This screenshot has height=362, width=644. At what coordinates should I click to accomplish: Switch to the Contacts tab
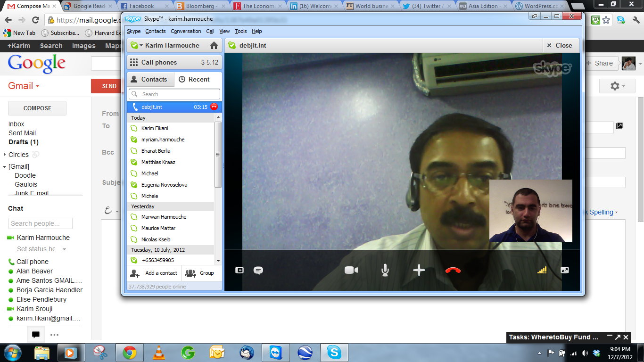tap(150, 79)
